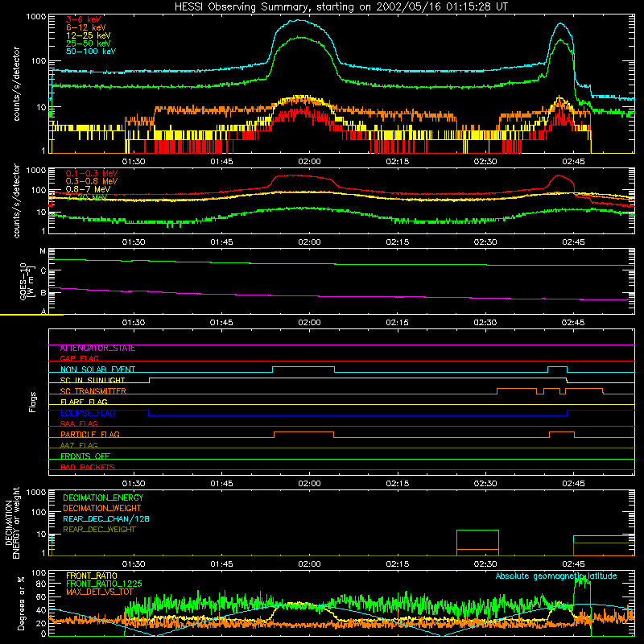Screen dimensions: 644x644
Task: Click the vertical Flags axis label
Action: coord(32,402)
